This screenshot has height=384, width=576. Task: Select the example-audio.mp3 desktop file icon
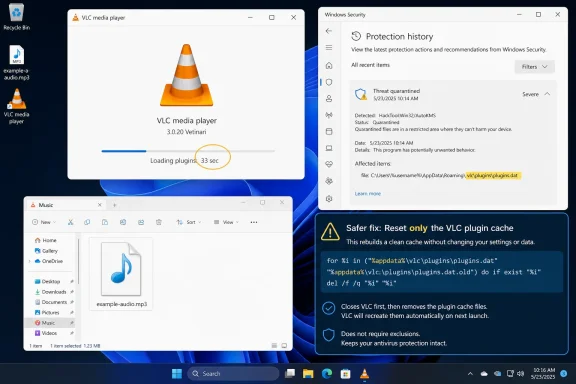(x=16, y=62)
